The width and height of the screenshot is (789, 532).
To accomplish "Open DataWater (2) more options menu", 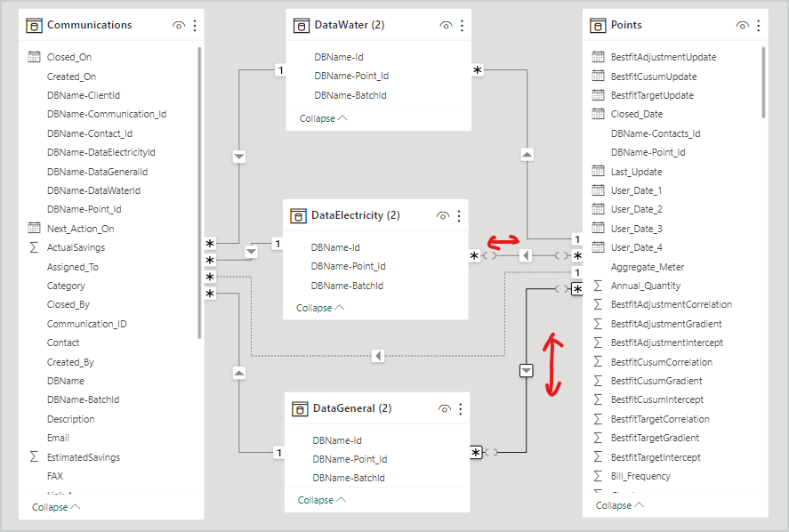I will [x=462, y=26].
